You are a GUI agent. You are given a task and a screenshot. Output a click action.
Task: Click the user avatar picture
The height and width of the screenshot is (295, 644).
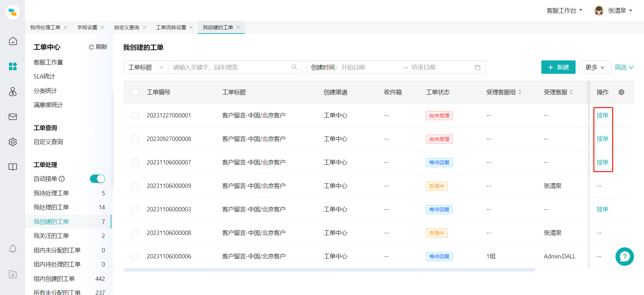[599, 10]
